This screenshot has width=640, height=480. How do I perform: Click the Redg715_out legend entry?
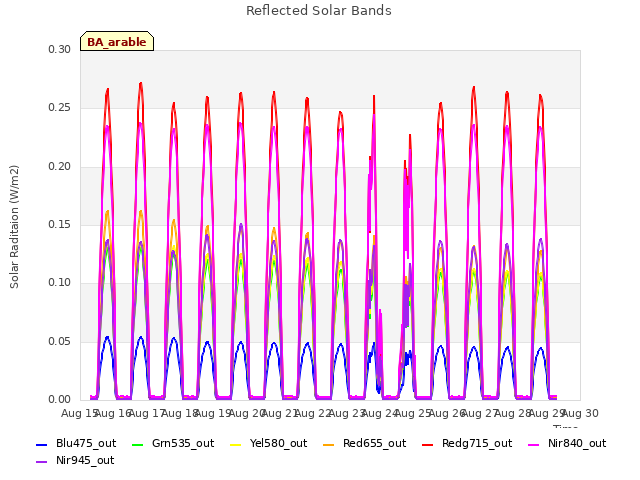coord(467,443)
